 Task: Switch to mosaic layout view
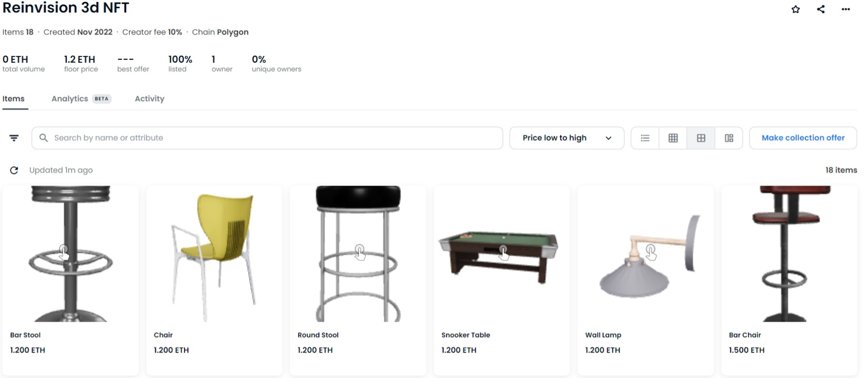click(x=729, y=138)
